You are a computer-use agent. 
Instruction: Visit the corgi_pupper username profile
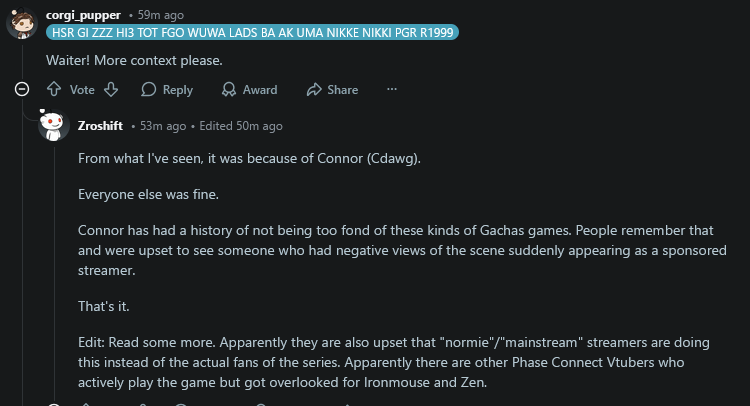[x=83, y=15]
